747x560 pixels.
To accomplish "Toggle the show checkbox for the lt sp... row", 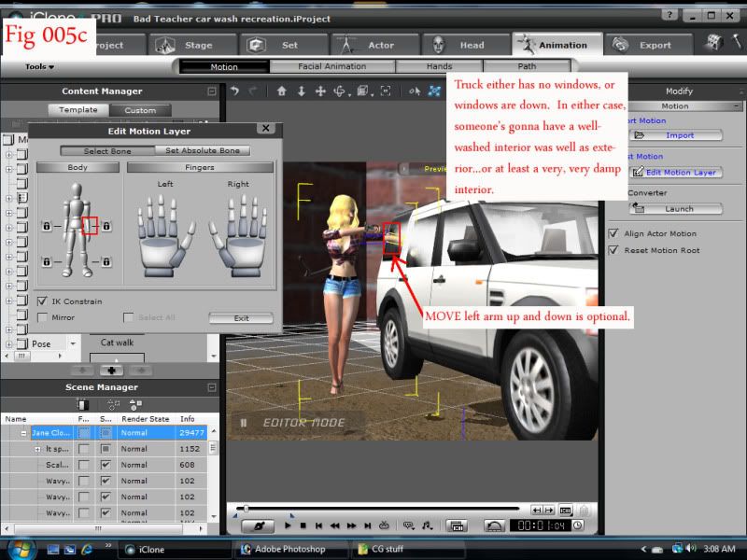I will point(106,449).
